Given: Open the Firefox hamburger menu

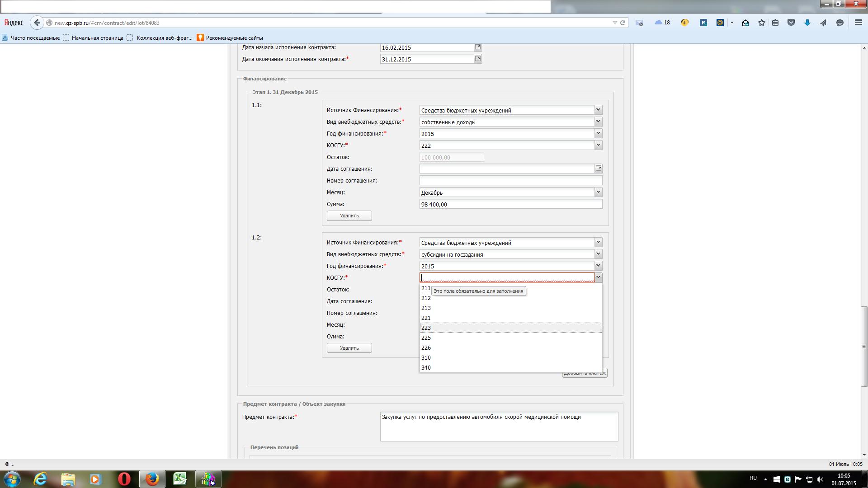Looking at the screenshot, I should click(858, 23).
